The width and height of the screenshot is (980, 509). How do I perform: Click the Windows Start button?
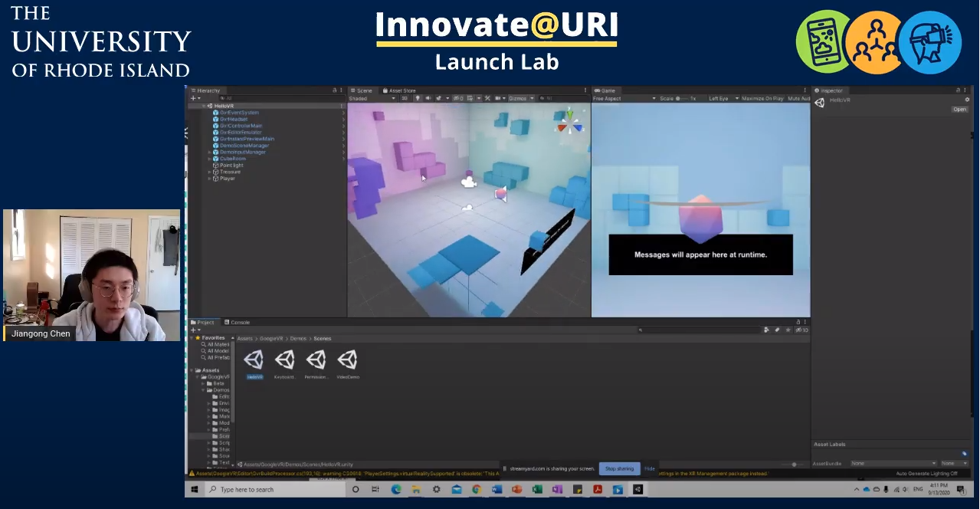[195, 489]
